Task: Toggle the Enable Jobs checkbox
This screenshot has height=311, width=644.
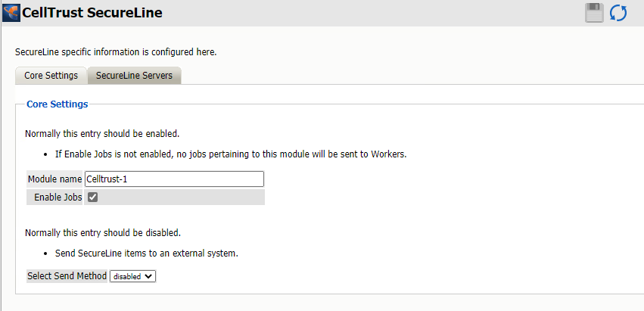Action: [93, 197]
